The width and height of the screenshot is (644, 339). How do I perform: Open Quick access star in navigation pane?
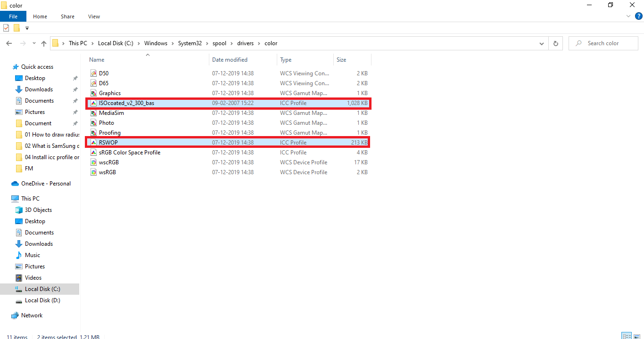(16, 67)
